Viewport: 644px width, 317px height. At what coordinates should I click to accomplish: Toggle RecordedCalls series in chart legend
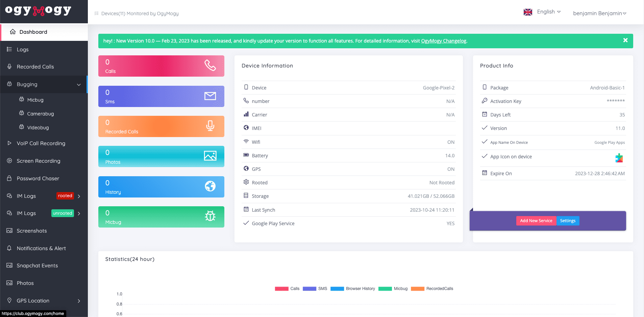tap(432, 289)
